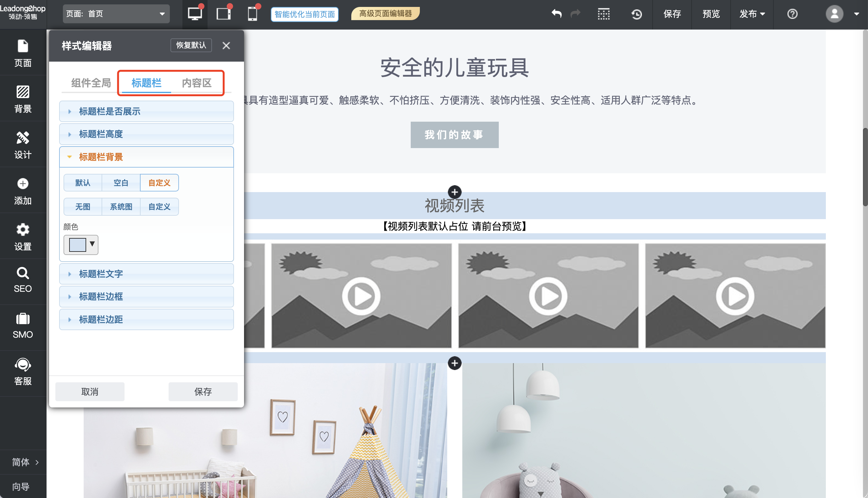Select 默认 title bar background option

tap(82, 183)
